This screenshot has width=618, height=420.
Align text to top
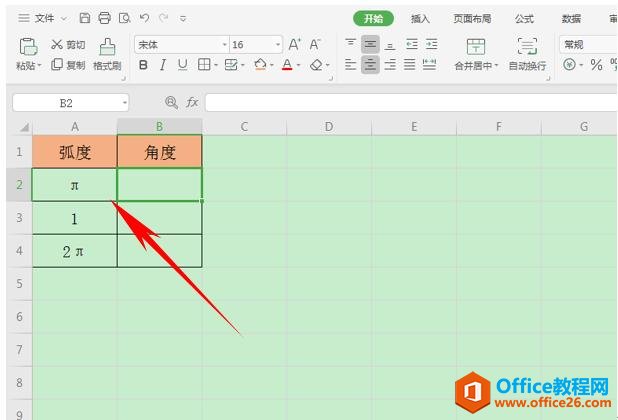350,43
